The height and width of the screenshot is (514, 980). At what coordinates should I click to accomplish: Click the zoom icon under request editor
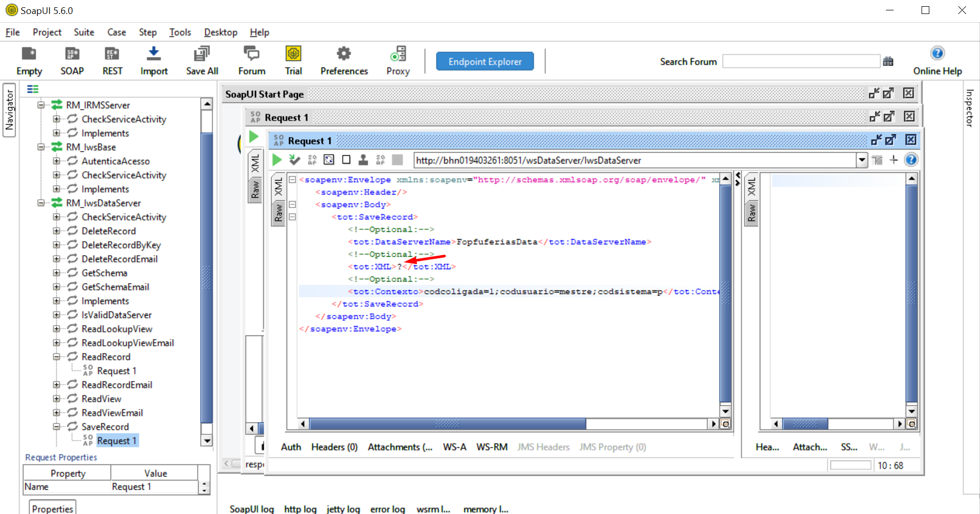pyautogui.click(x=726, y=424)
